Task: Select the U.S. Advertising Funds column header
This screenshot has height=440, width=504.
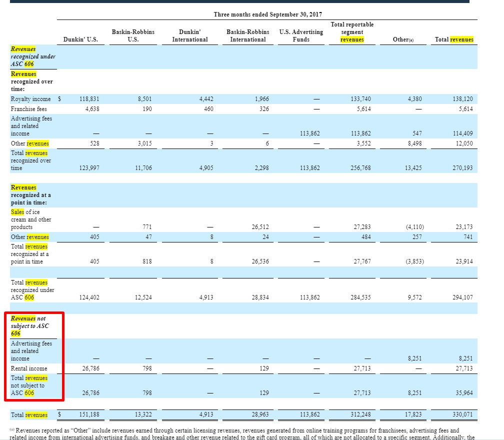Action: point(301,35)
